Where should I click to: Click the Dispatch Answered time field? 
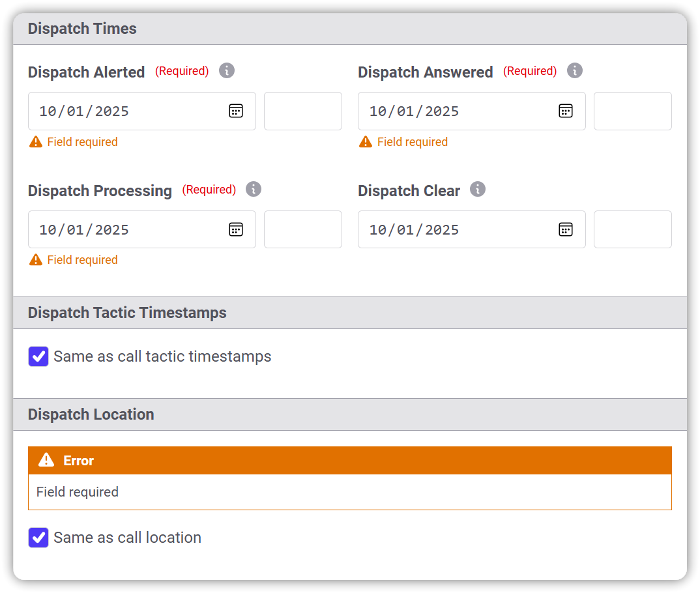(632, 111)
